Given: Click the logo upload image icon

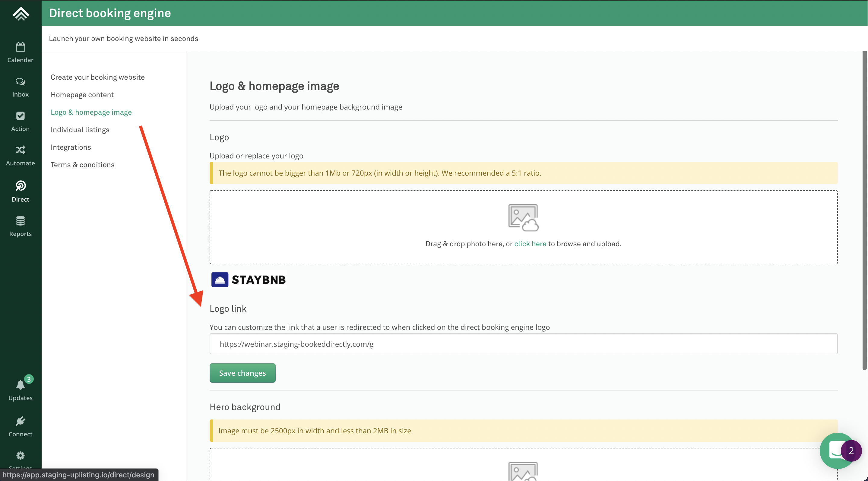Looking at the screenshot, I should 523,217.
